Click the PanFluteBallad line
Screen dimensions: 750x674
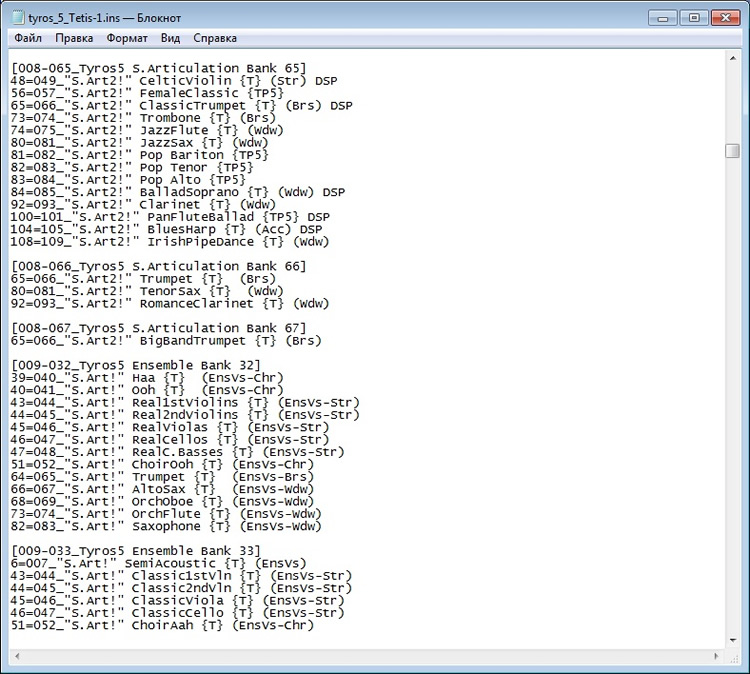tap(170, 217)
